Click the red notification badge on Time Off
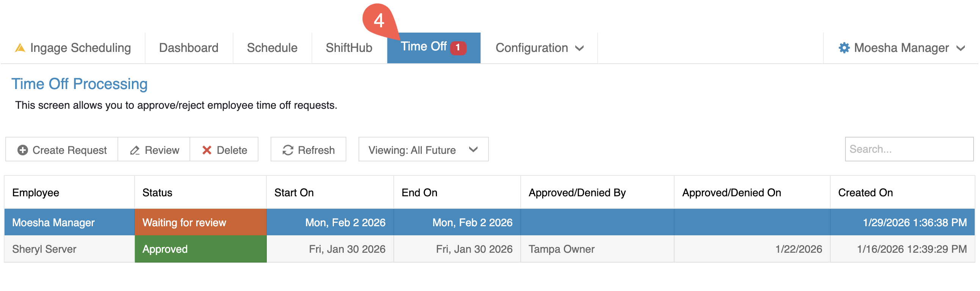980x291 pixels. click(x=458, y=48)
